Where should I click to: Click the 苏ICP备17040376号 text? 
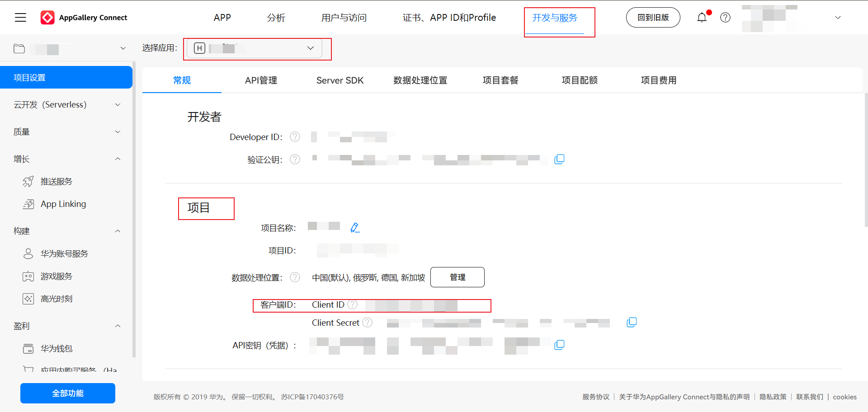312,397
